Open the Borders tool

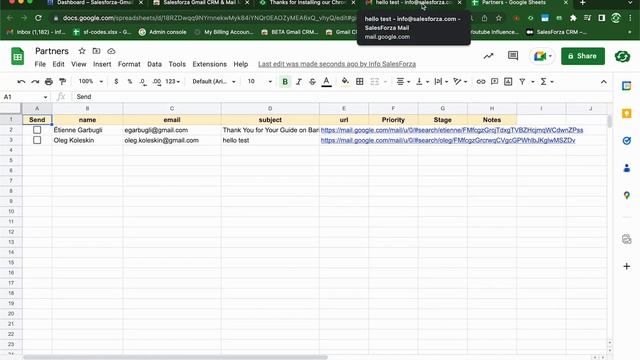pos(360,82)
